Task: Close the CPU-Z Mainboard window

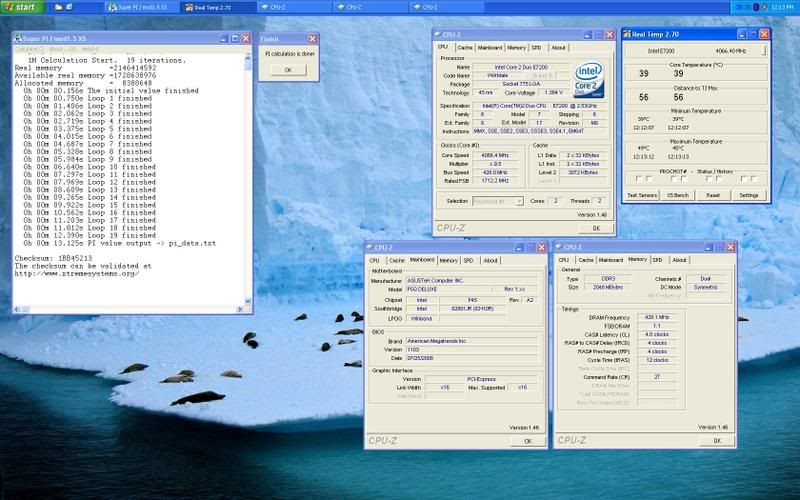Action: (x=541, y=247)
